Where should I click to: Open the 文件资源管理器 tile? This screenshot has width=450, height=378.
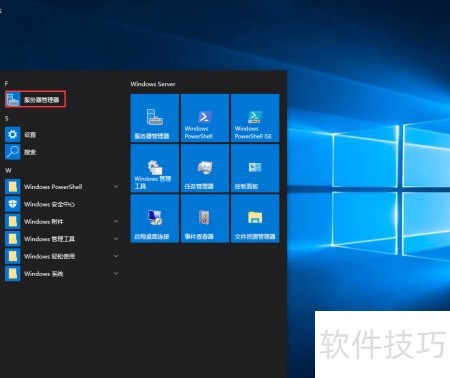(x=255, y=219)
